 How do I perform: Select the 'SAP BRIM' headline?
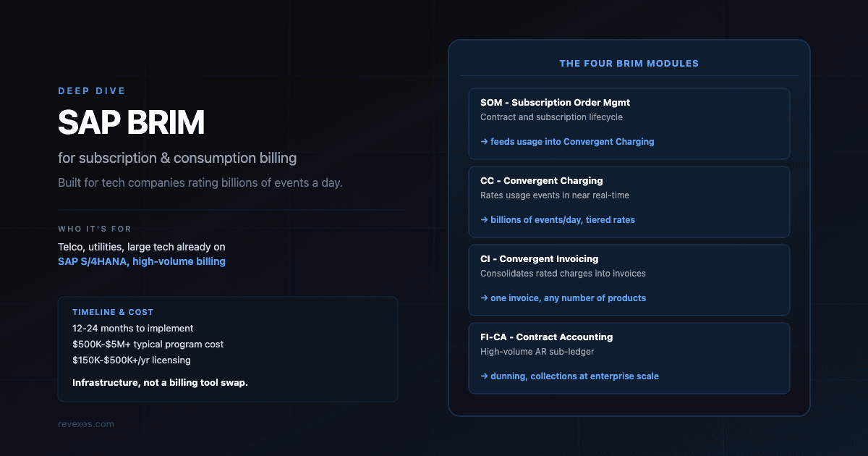[x=131, y=124]
